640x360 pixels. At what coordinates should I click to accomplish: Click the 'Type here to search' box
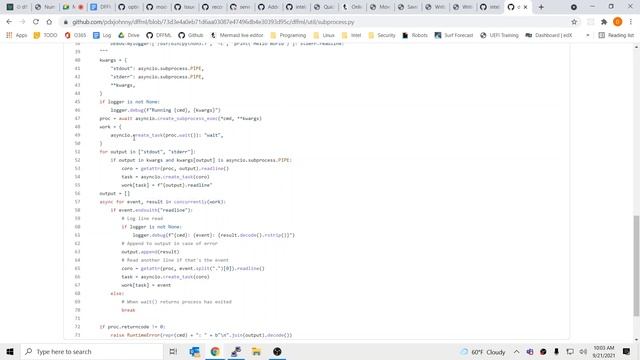click(x=92, y=351)
